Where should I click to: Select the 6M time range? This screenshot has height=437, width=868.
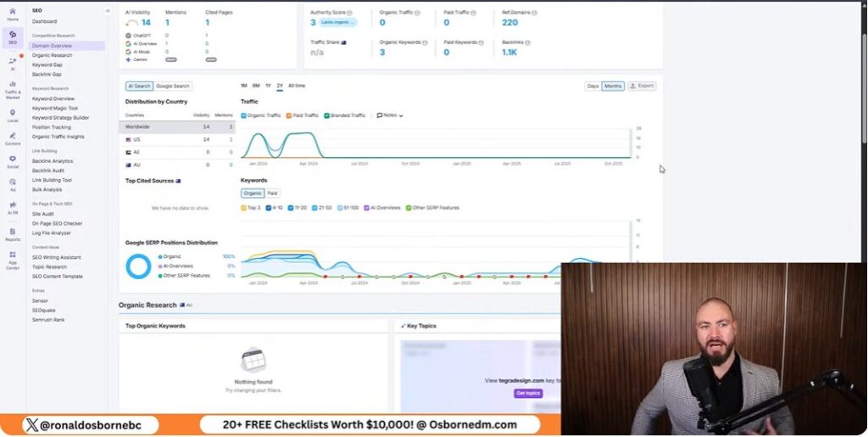tap(256, 86)
